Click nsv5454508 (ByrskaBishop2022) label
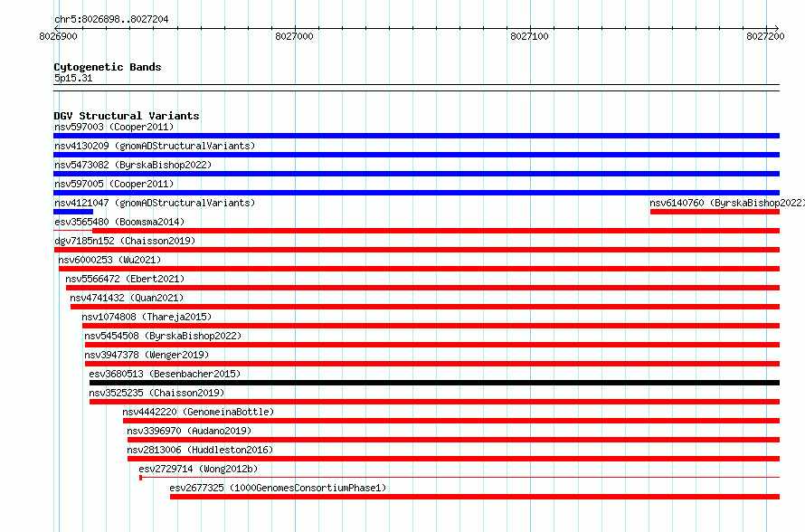 (x=163, y=336)
